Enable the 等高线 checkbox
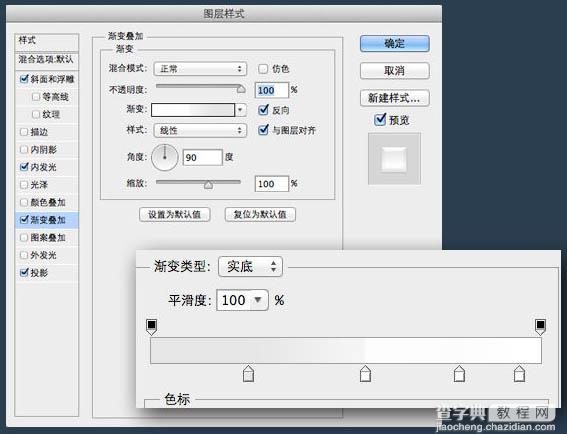This screenshot has height=434, width=567. click(x=36, y=97)
